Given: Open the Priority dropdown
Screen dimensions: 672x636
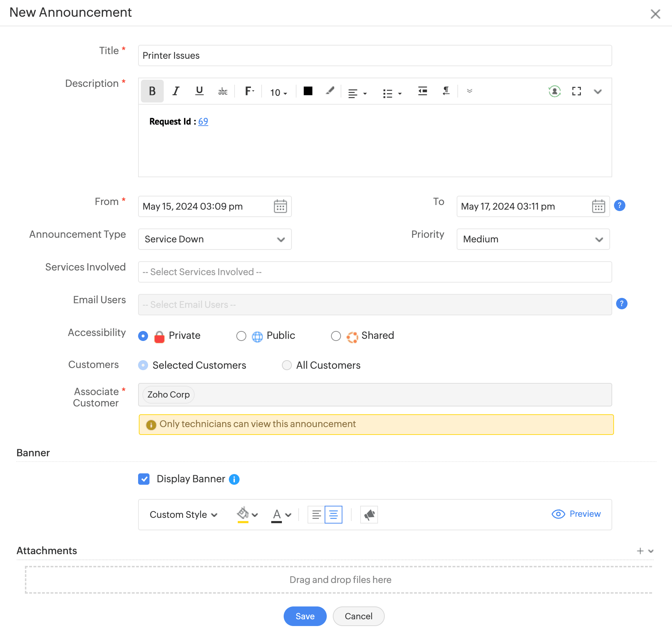Looking at the screenshot, I should 533,239.
